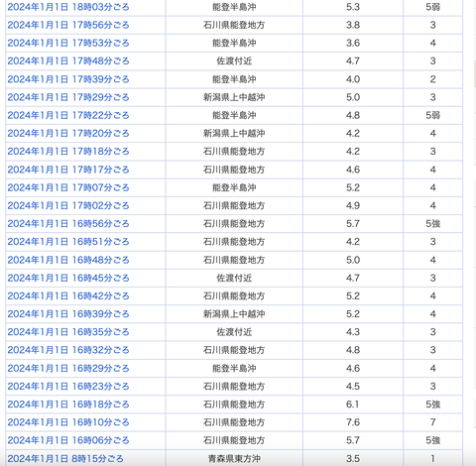Select 5強 intensity in 16時06分 row
Image resolution: width=476 pixels, height=466 pixels.
coord(432,440)
